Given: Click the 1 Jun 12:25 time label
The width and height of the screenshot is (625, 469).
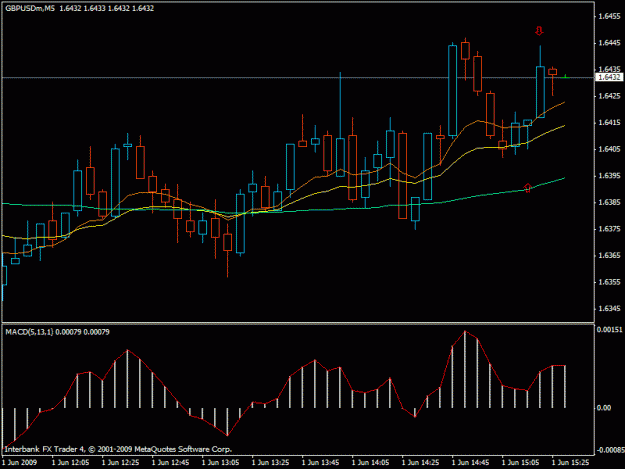Looking at the screenshot, I should click(x=120, y=463).
